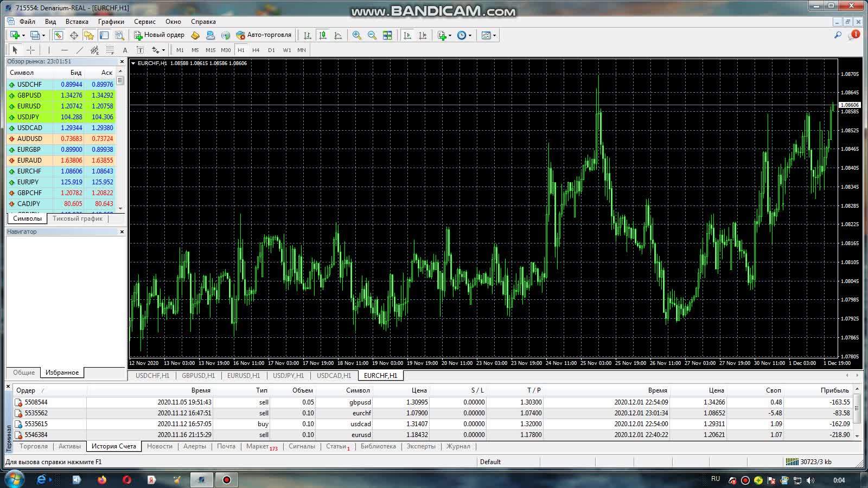Open the Signals broadcast icon in toolbar

226,35
